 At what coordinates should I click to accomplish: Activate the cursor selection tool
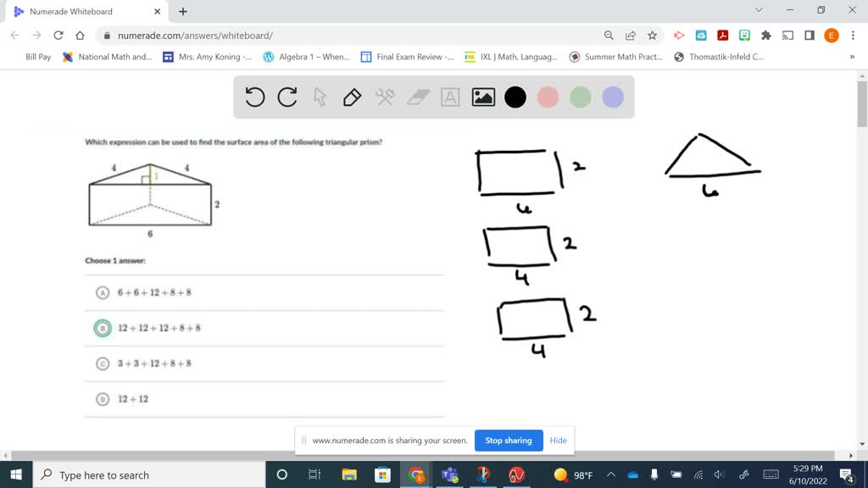coord(319,97)
